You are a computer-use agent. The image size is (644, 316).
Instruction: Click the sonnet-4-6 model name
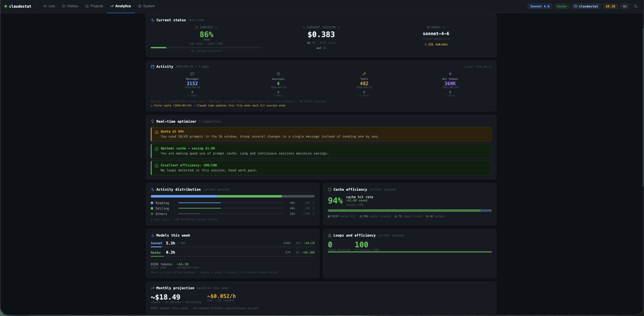coord(436,34)
